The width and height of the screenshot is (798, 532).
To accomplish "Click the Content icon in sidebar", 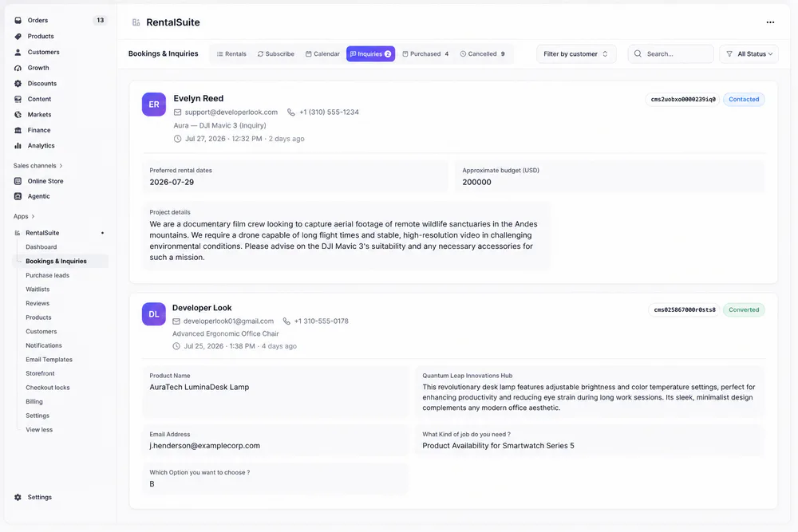I will [18, 99].
